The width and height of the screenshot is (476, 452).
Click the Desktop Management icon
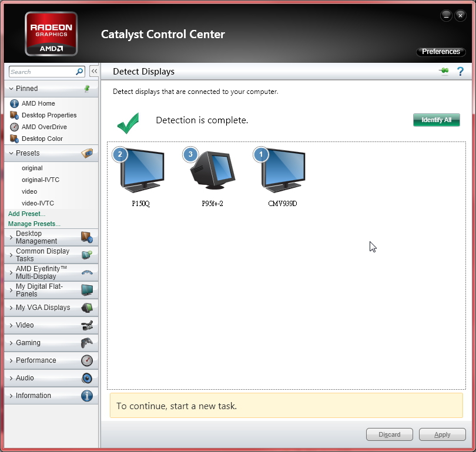pyautogui.click(x=87, y=237)
